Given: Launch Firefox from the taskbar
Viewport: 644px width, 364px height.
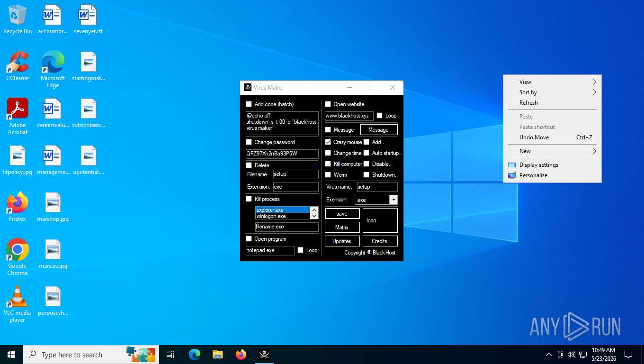Looking at the screenshot, I should (x=241, y=355).
